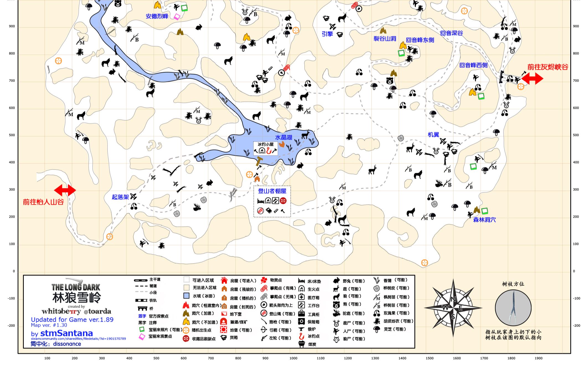The image size is (588, 367).
Task: Click the 水晶湖 label
Action: [x=283, y=137]
